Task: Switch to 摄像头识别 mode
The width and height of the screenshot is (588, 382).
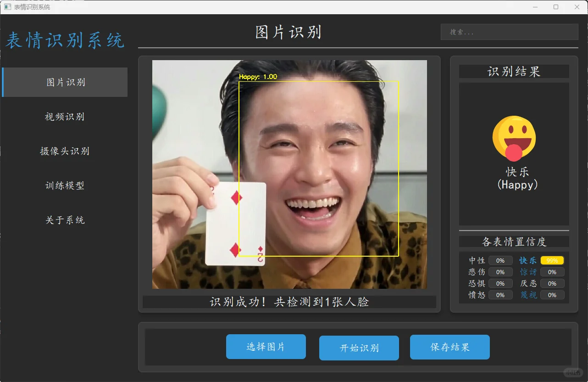Action: 64,151
